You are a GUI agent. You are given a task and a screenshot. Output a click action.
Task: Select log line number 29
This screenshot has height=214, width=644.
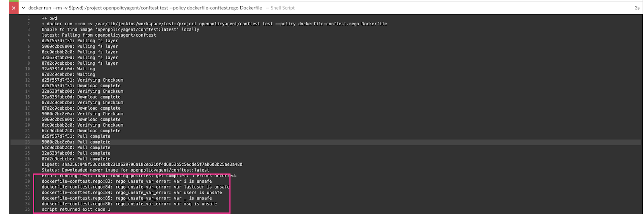[27, 176]
